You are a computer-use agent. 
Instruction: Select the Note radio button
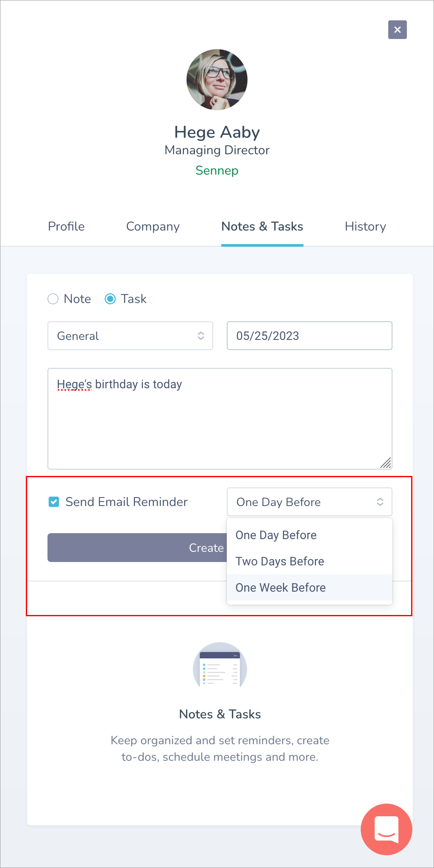click(53, 299)
